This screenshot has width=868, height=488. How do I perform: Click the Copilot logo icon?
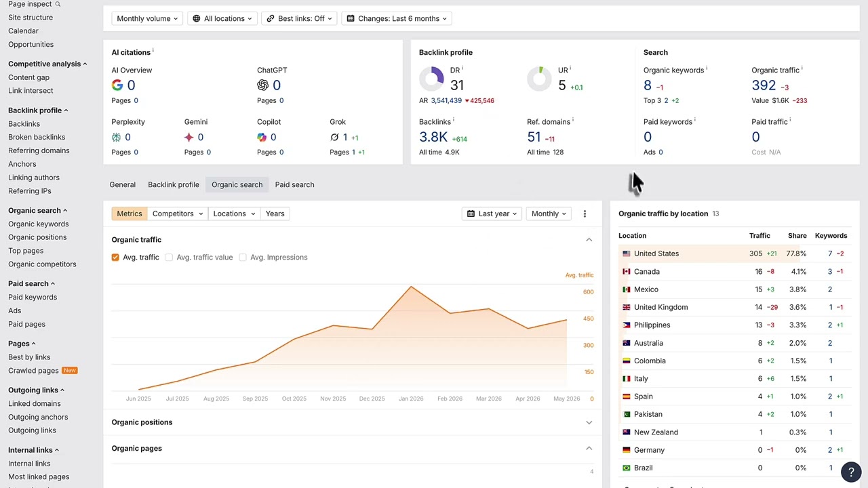262,137
